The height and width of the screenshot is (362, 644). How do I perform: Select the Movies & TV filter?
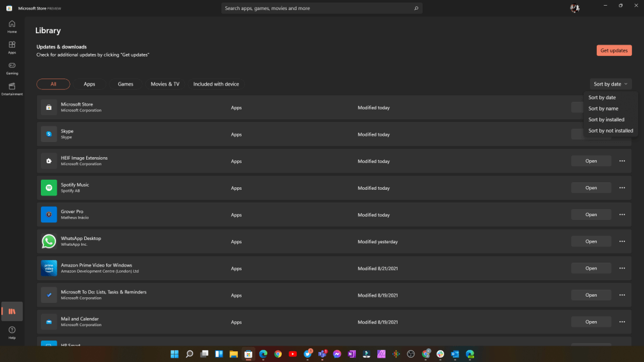(165, 84)
